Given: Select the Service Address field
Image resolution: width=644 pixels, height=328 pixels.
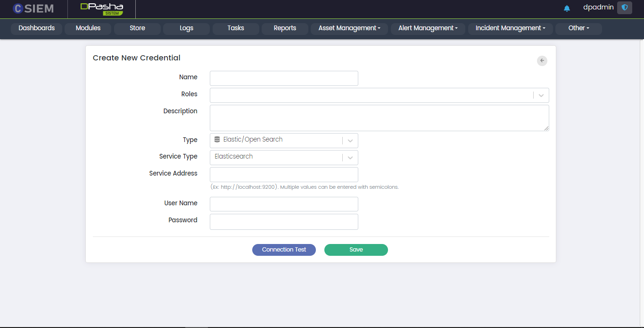Looking at the screenshot, I should (284, 175).
